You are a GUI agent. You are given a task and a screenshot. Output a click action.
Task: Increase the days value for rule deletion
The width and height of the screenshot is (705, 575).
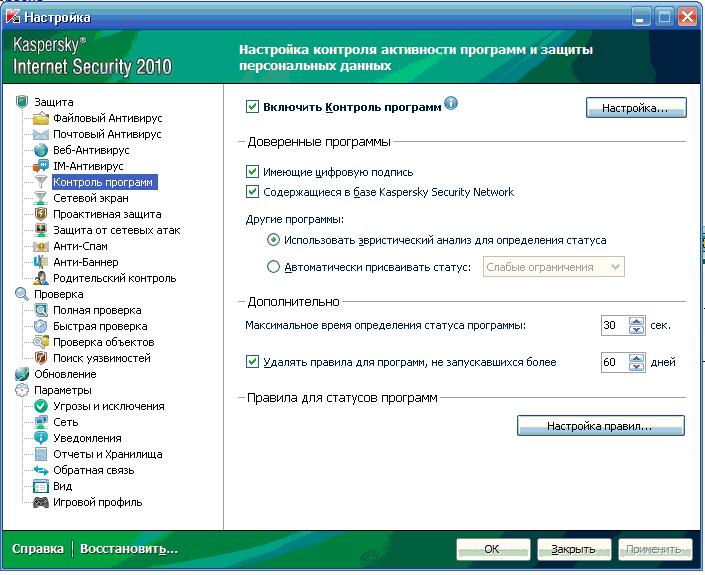pos(636,358)
